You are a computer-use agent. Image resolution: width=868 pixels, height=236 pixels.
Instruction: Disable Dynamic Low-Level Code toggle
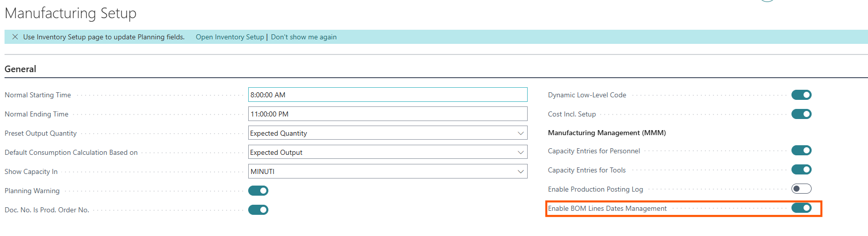[x=801, y=95]
